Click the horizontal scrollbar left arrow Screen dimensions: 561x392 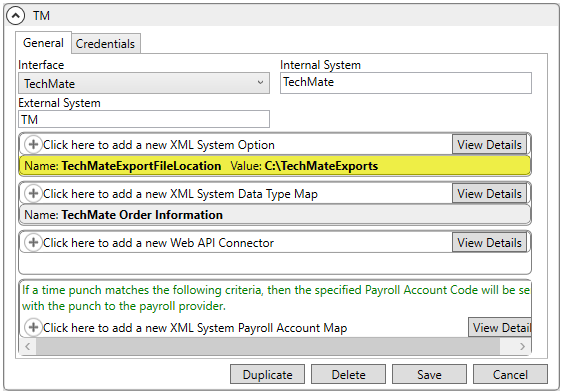28,346
